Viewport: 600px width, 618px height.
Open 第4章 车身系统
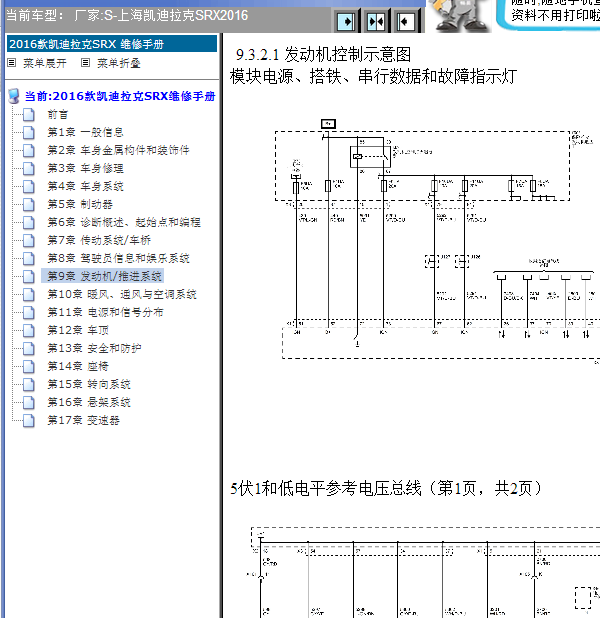(86, 186)
